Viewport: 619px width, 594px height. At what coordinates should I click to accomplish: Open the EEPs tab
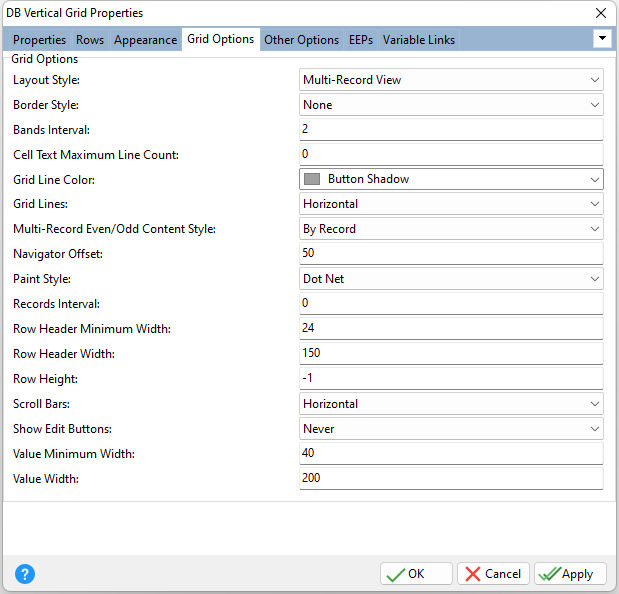click(361, 40)
